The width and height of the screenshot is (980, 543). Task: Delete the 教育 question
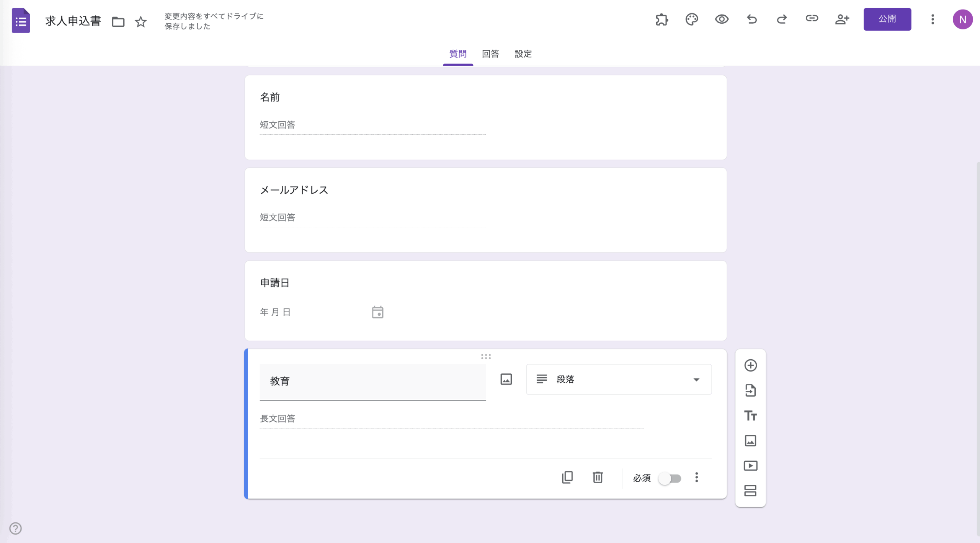[598, 477]
